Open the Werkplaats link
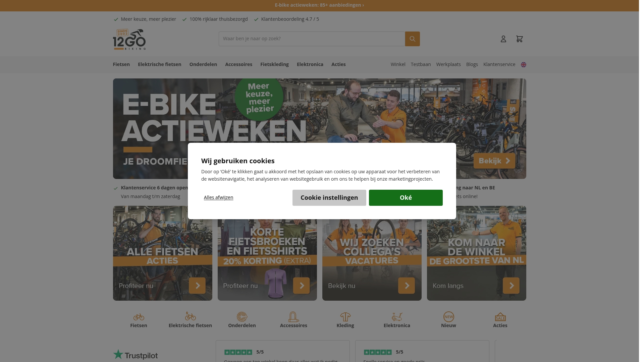The width and height of the screenshot is (644, 362). pyautogui.click(x=448, y=64)
